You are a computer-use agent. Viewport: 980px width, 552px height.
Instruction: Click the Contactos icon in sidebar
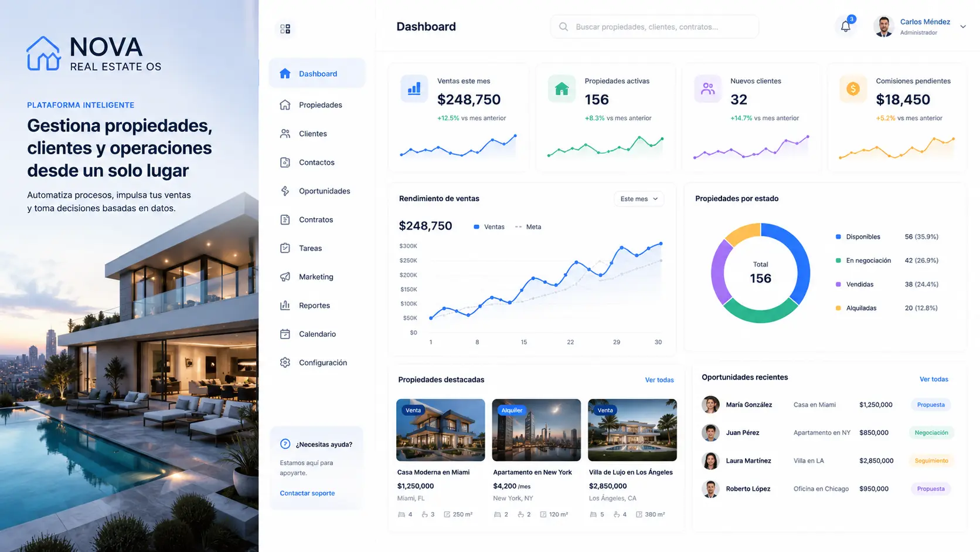pyautogui.click(x=285, y=162)
